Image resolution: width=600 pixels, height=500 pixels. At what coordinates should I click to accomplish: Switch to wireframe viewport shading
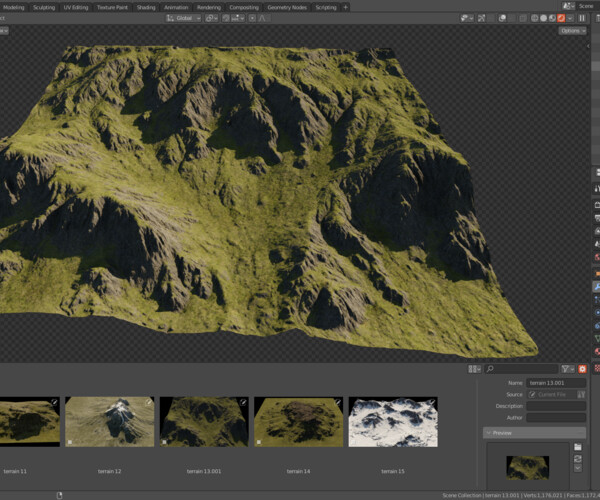(x=535, y=18)
